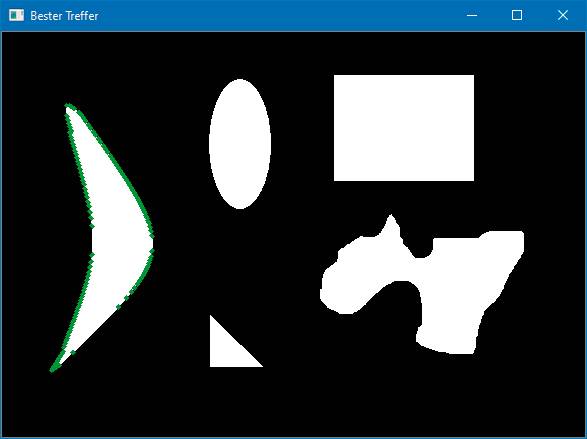Click the app icon in title bar

coord(16,15)
